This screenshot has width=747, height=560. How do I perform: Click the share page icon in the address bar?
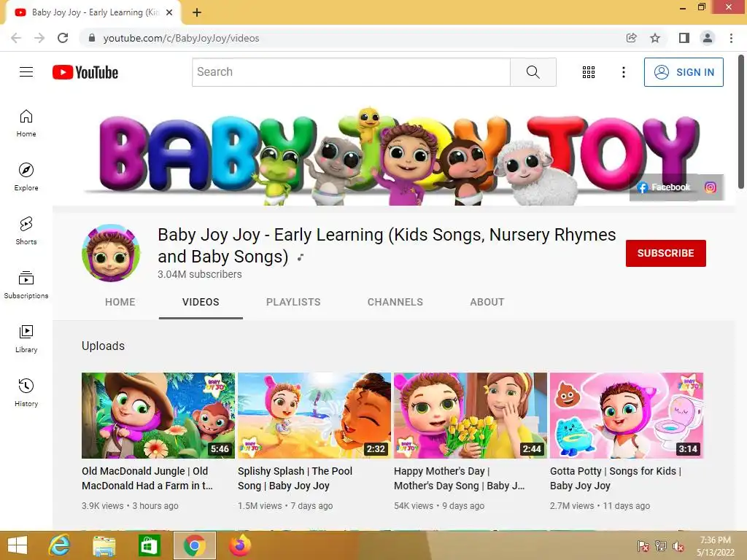[x=631, y=38]
